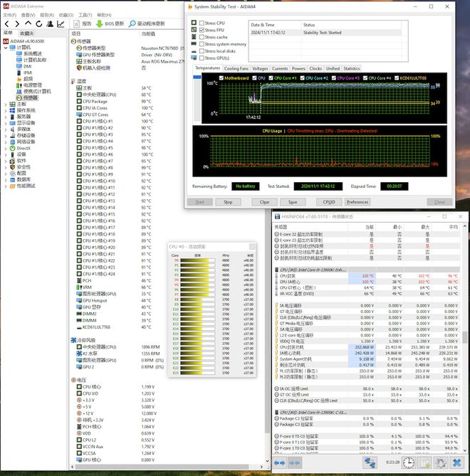This screenshot has height=476, width=470.
Task: Click HWiNFO expand columns arrows icon
Action: 279,463
